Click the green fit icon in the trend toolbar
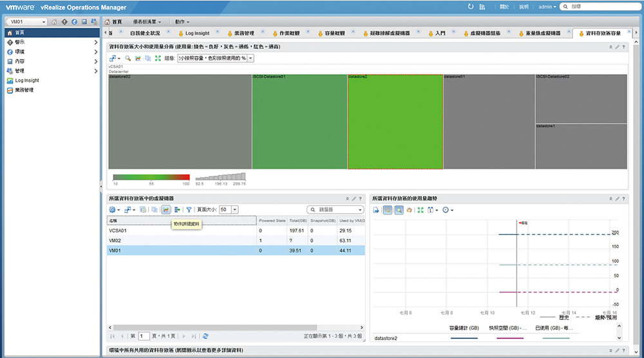644x358 pixels. (x=420, y=210)
